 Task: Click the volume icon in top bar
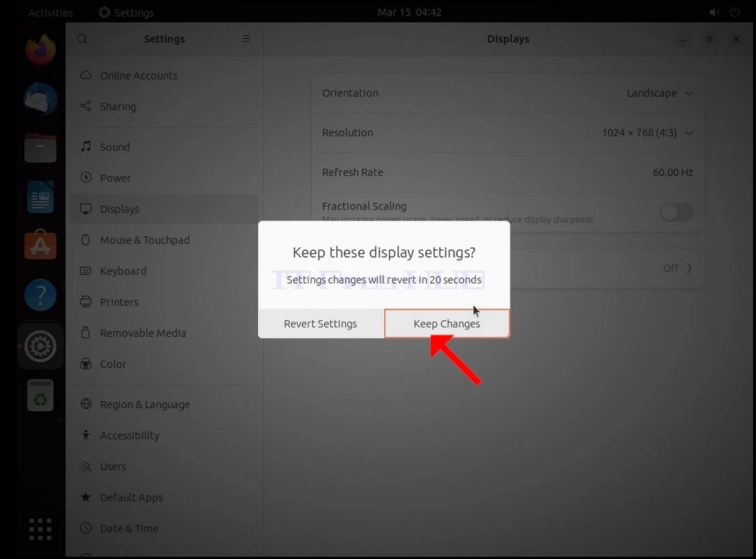[715, 13]
